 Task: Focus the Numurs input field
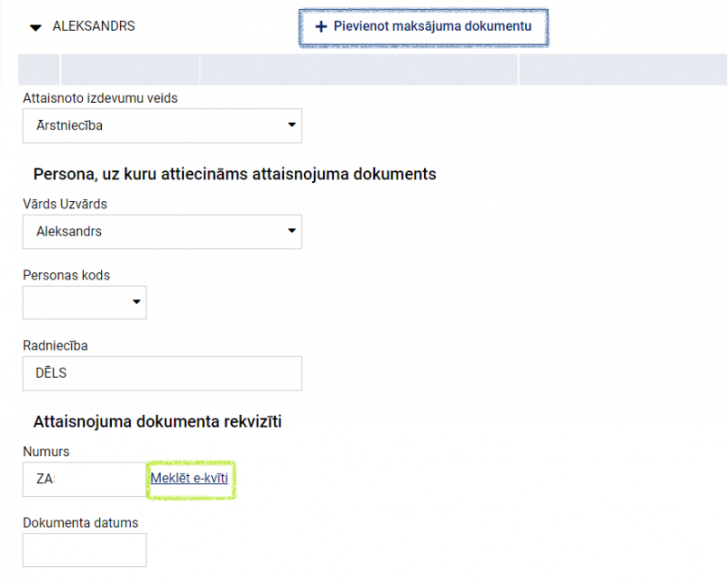click(84, 479)
